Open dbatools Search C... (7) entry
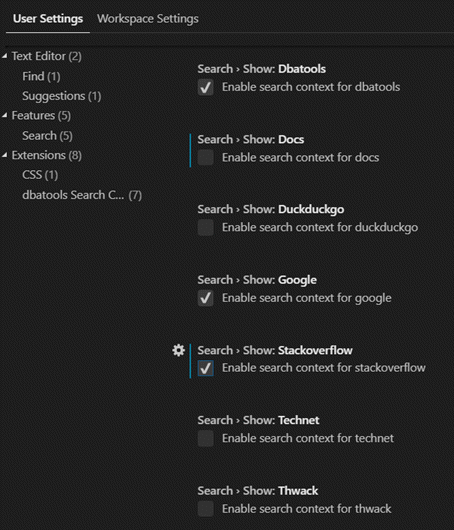Image resolution: width=454 pixels, height=530 pixels. click(x=82, y=195)
